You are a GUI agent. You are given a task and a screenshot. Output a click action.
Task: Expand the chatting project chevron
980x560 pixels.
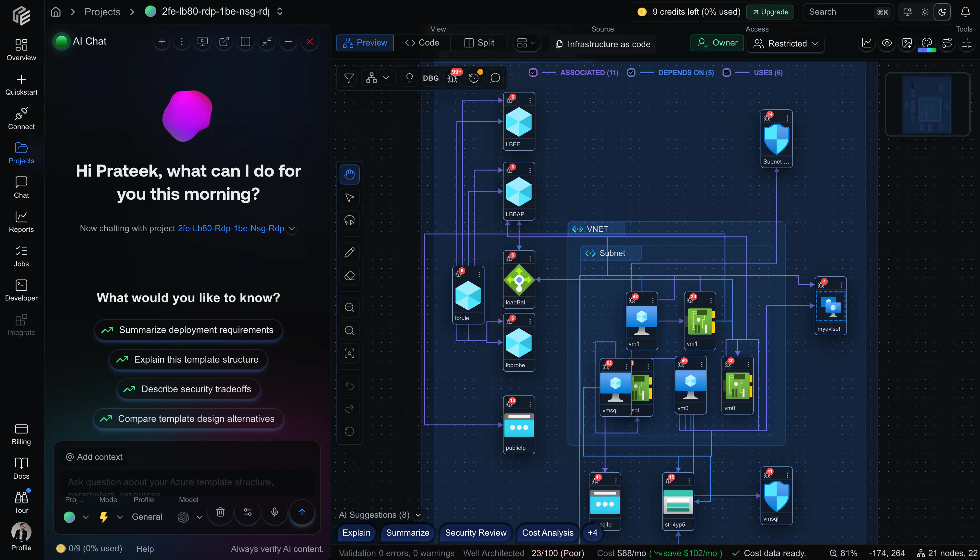tap(292, 229)
